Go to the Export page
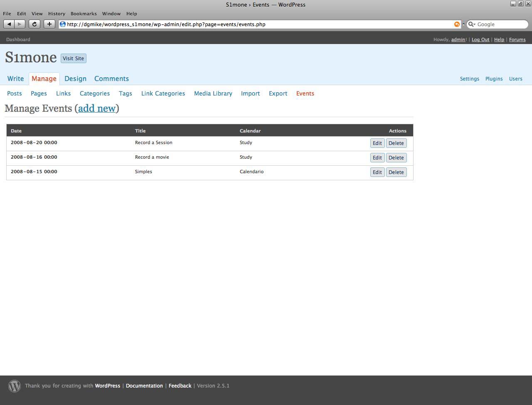This screenshot has width=532, height=405. [278, 93]
